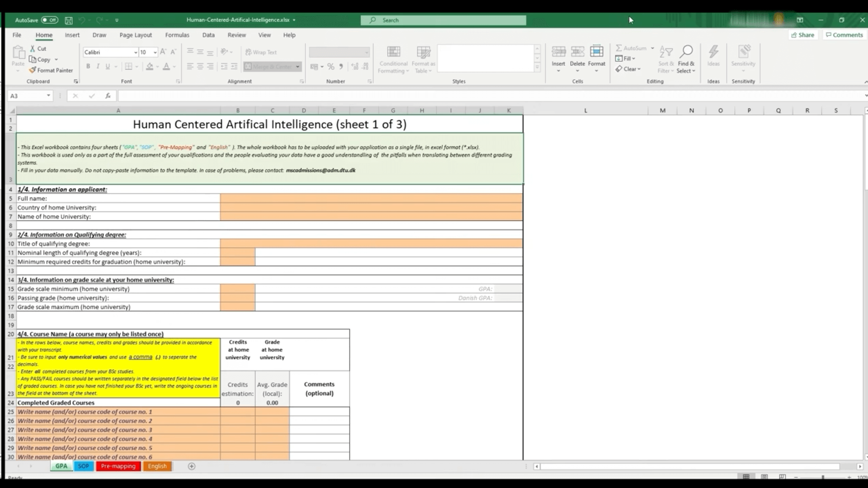Switch to the Formulas tab
The height and width of the screenshot is (488, 868).
tap(177, 35)
